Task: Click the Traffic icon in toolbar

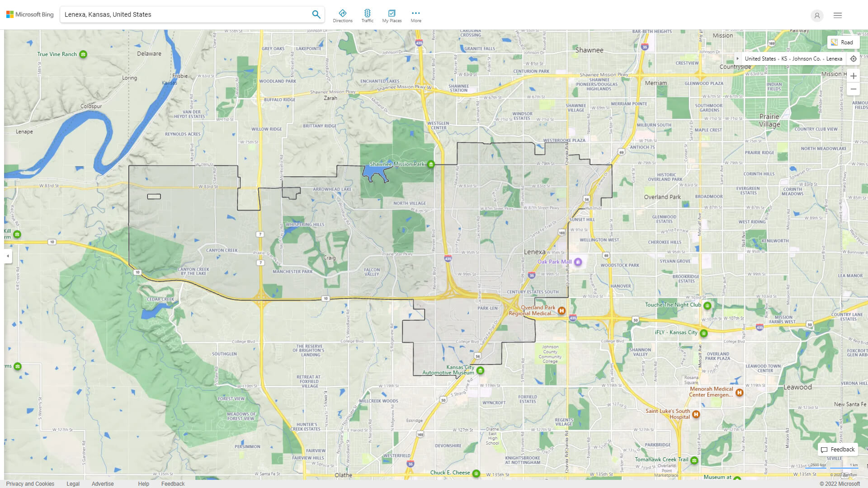Action: [368, 13]
